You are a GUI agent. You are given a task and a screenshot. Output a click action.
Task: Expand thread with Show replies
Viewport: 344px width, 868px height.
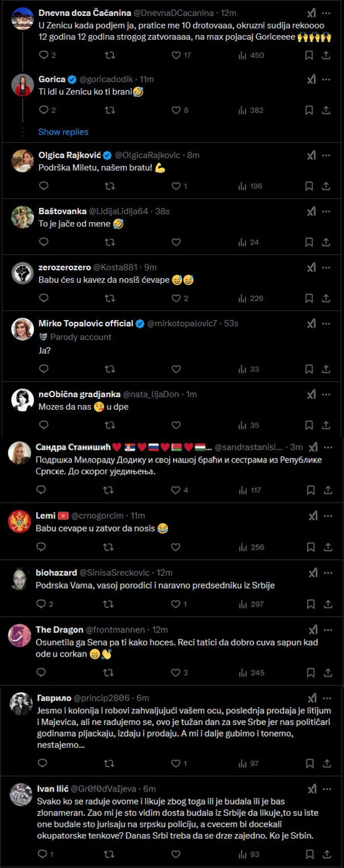63,132
